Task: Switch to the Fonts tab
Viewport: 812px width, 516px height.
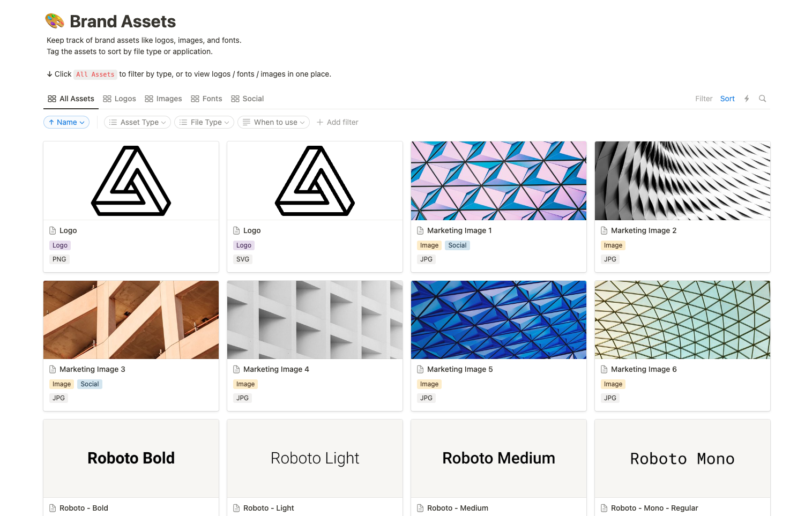Action: (206, 99)
